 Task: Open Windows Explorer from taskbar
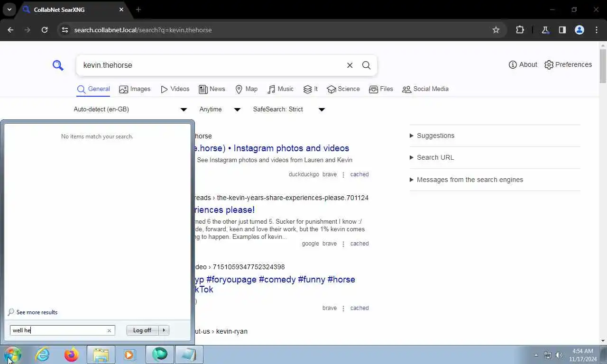(101, 355)
